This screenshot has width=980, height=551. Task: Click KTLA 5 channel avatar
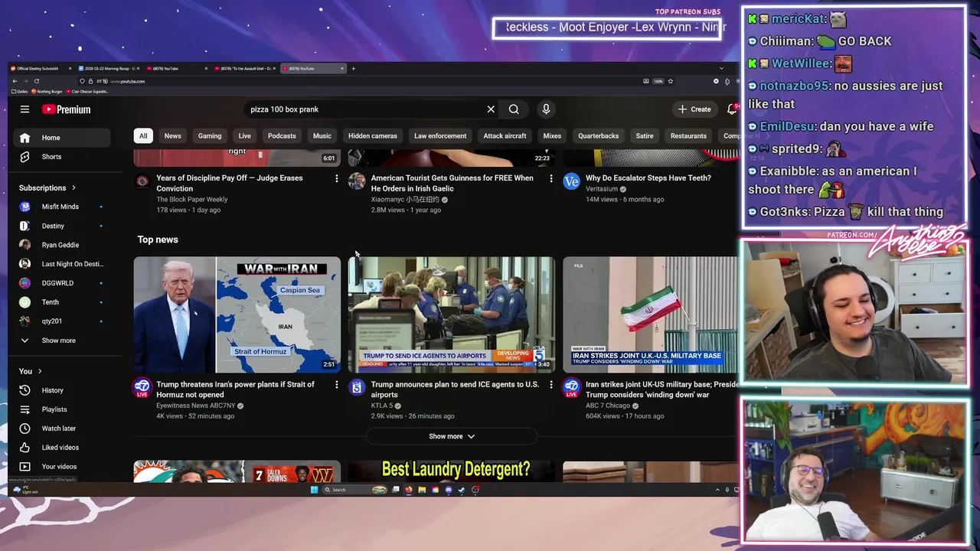click(357, 388)
